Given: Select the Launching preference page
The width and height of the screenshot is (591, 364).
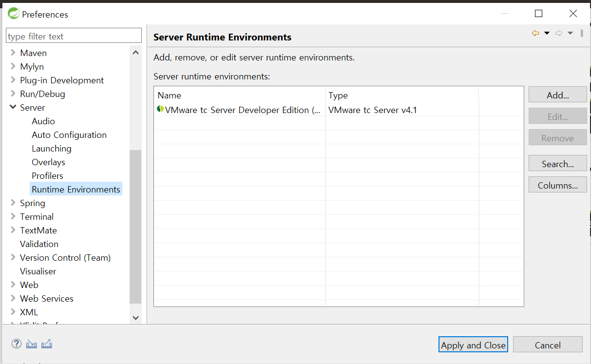Looking at the screenshot, I should (52, 149).
